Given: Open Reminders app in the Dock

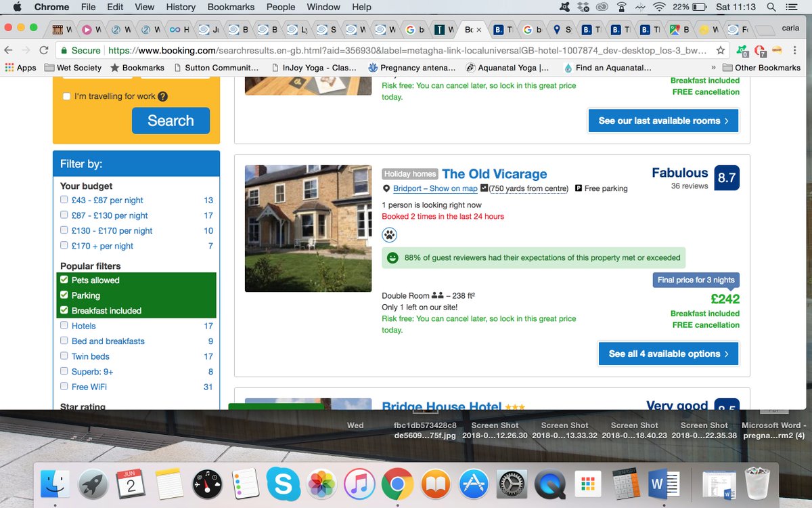Looking at the screenshot, I should (x=244, y=485).
